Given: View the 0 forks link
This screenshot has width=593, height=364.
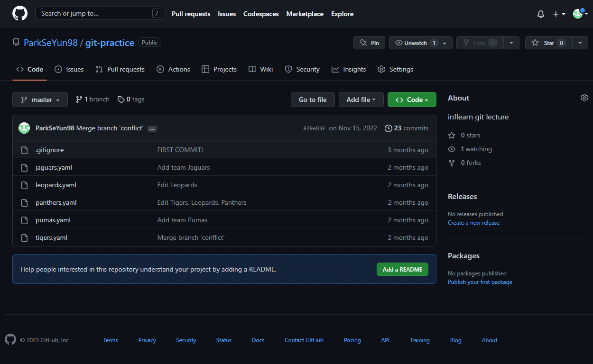Looking at the screenshot, I should tap(464, 163).
